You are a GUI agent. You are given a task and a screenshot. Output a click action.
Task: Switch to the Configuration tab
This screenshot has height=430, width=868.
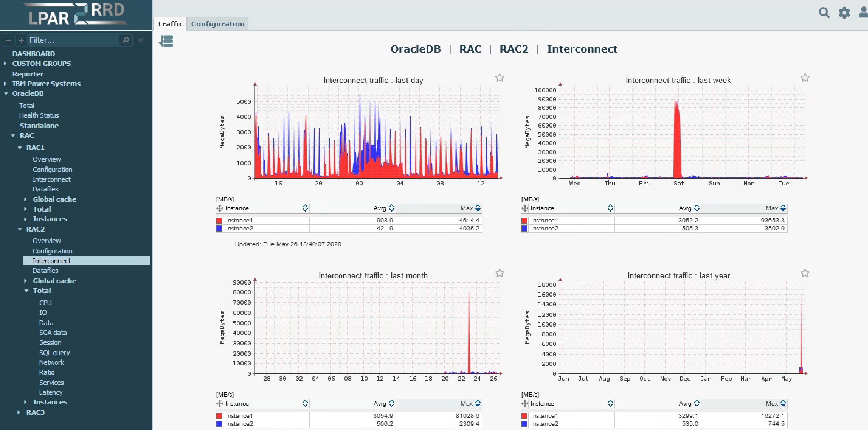[x=218, y=24]
